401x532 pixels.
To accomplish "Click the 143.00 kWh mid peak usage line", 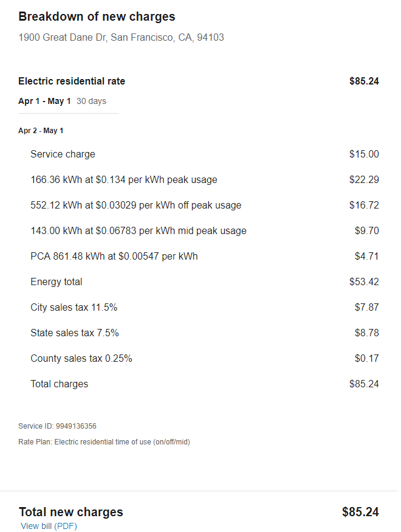I will pos(205,230).
